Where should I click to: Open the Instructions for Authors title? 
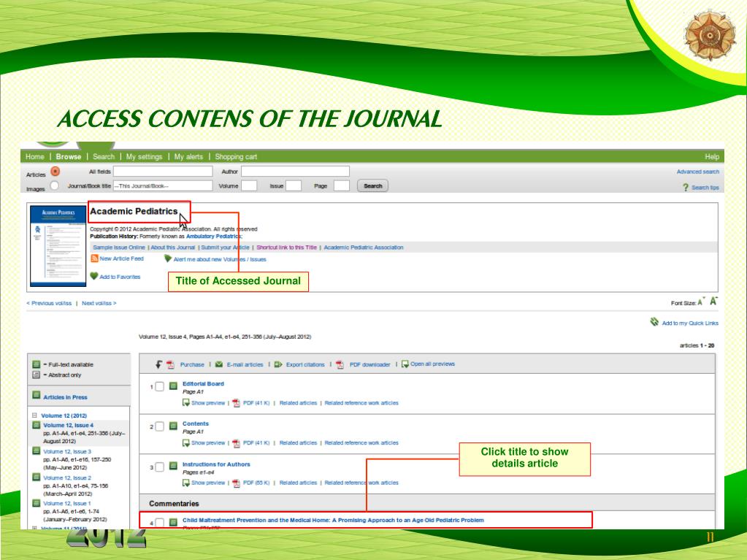216,464
